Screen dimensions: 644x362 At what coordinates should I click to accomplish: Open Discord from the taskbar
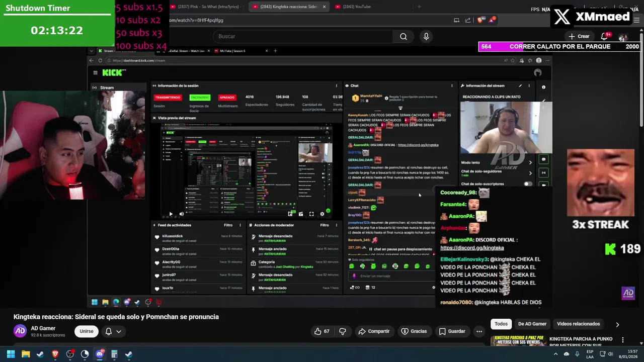100,354
